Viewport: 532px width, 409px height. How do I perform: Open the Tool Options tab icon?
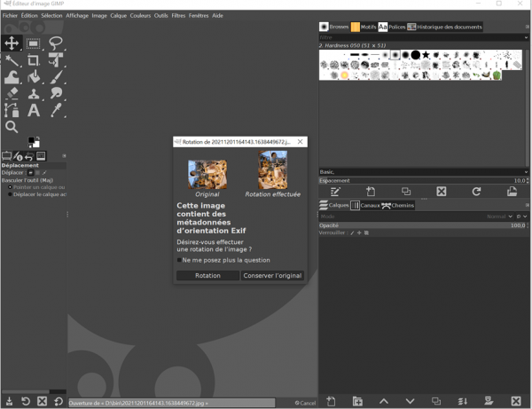6,156
